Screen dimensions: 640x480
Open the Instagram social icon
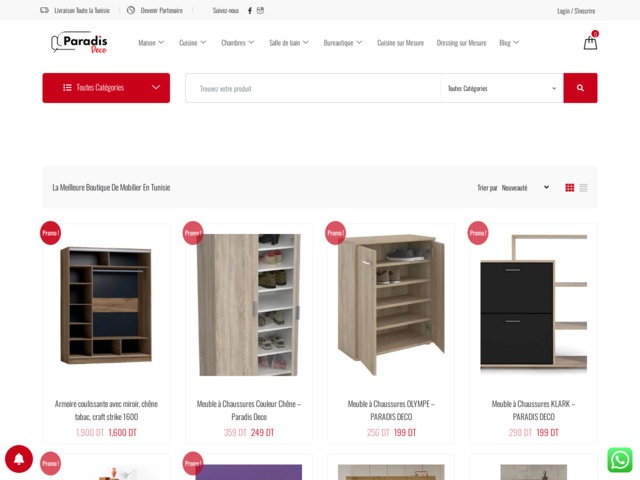pos(260,11)
